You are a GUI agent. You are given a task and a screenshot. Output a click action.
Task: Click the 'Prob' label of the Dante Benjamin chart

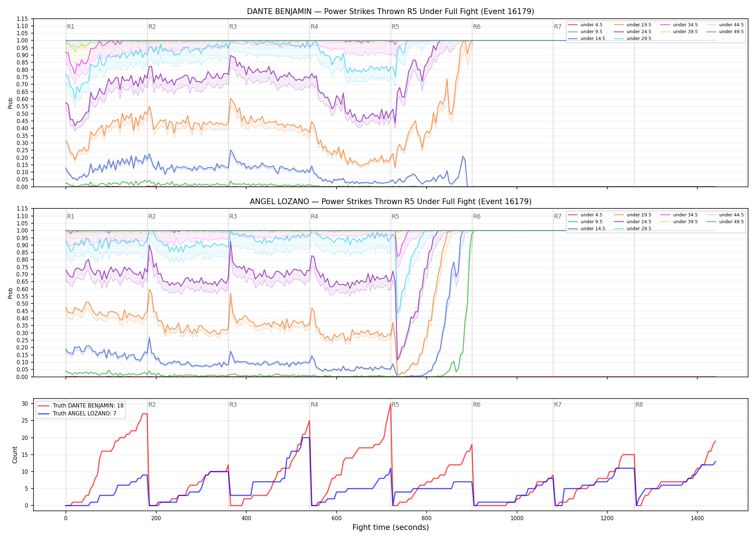[10, 103]
